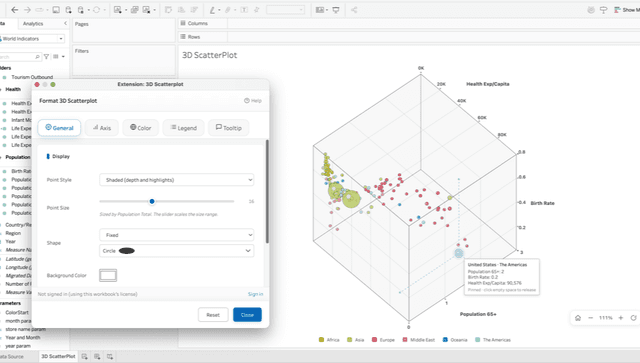
Task: Toggle Oceania in the chart legend
Action: pos(455,340)
